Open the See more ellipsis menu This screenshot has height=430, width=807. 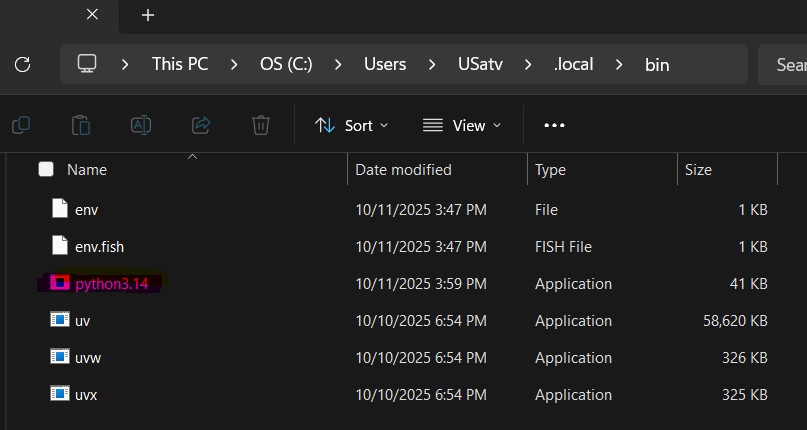pyautogui.click(x=554, y=125)
